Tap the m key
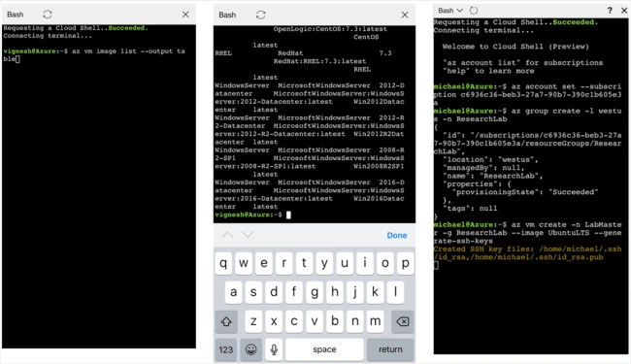 (375, 321)
